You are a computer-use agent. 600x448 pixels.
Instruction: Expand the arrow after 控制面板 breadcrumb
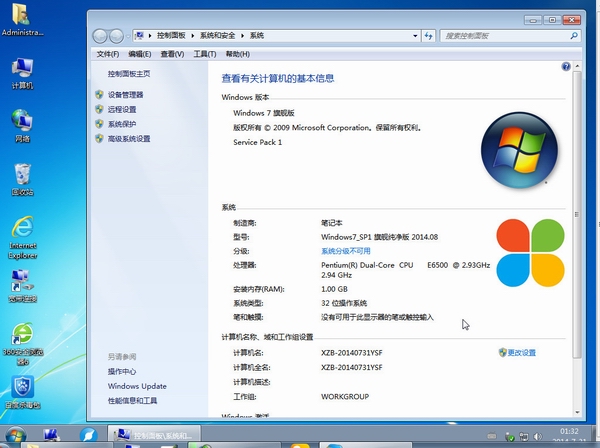tap(192, 36)
